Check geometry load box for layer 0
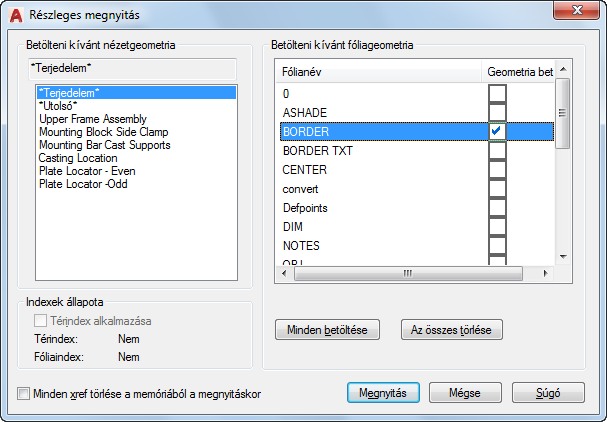The image size is (607, 422). [497, 93]
